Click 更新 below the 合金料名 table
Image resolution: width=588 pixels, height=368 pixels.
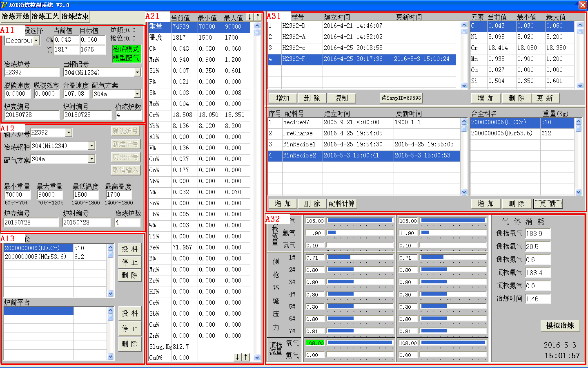coord(548,204)
